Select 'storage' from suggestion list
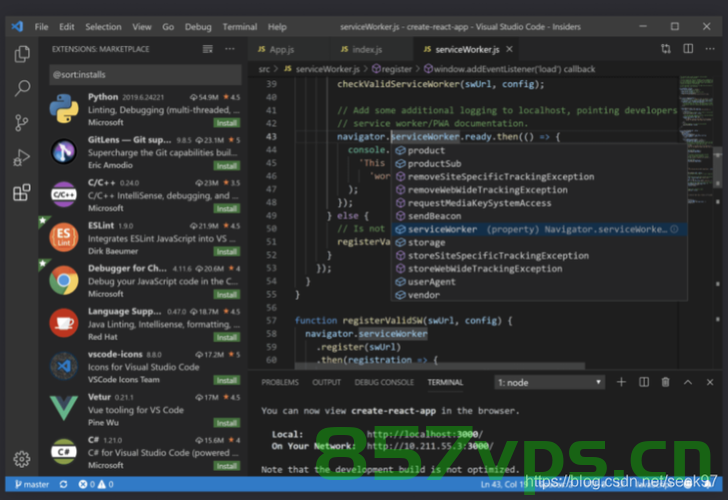 (539, 242)
